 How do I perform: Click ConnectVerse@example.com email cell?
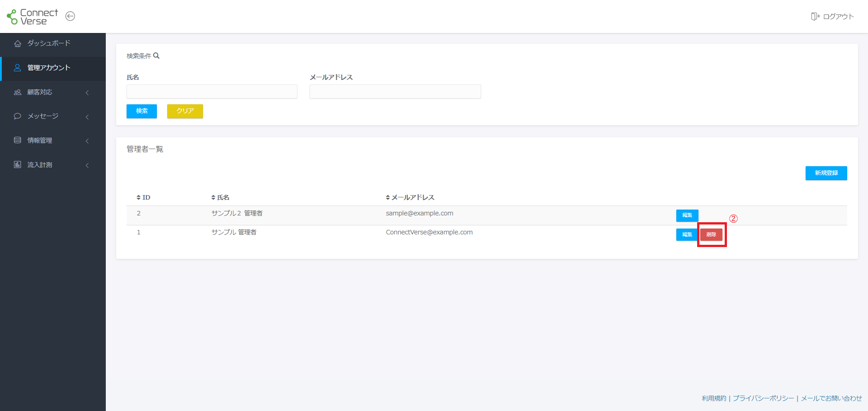429,232
